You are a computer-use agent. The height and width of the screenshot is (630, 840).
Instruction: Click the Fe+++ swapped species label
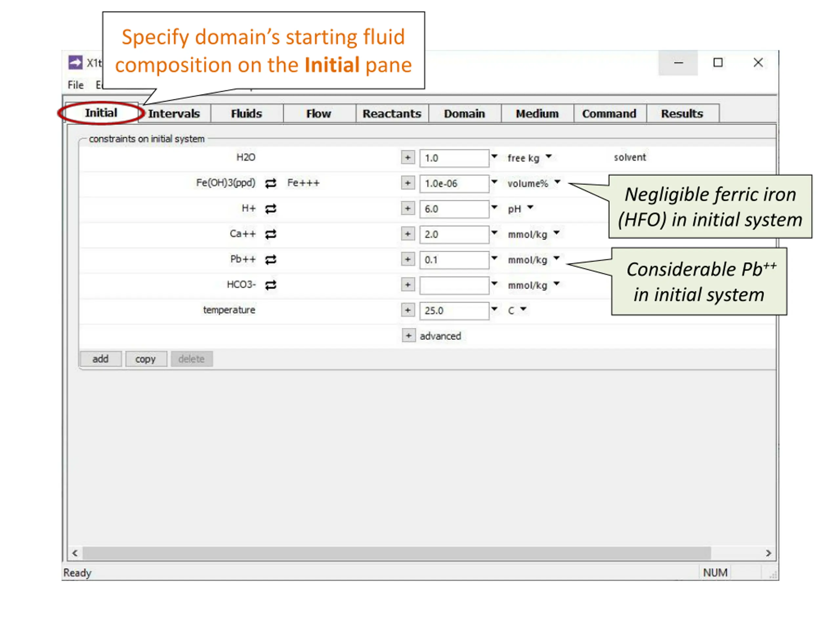304,183
